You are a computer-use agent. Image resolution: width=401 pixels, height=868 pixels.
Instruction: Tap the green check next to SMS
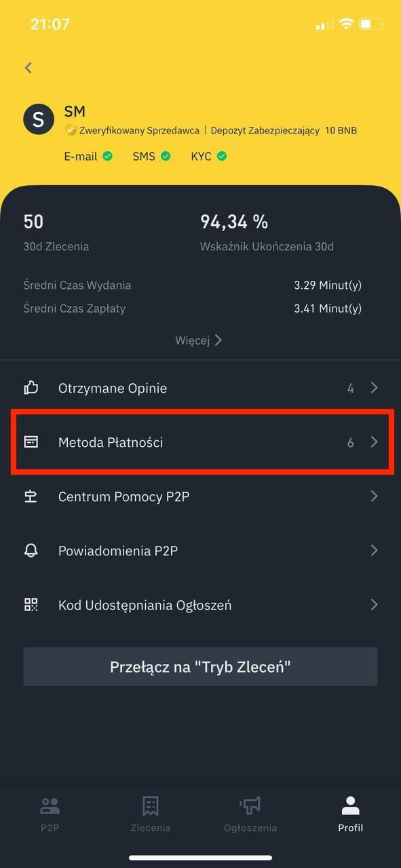(x=166, y=156)
